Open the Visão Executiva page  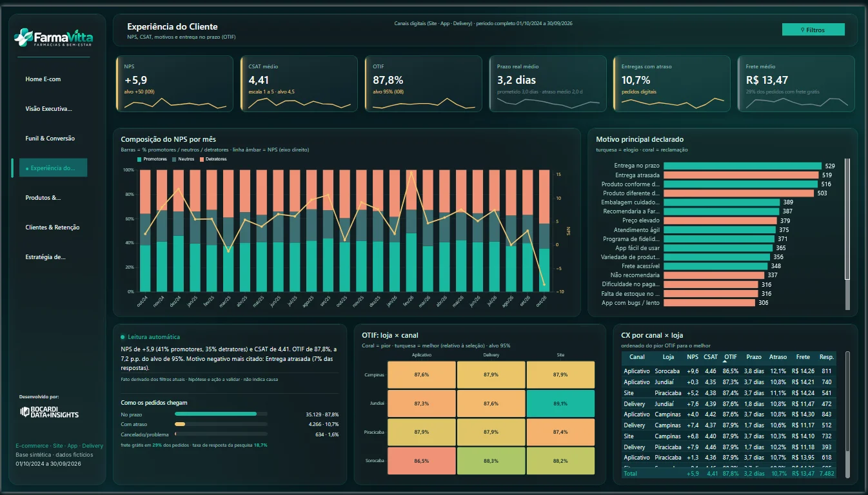tap(48, 109)
